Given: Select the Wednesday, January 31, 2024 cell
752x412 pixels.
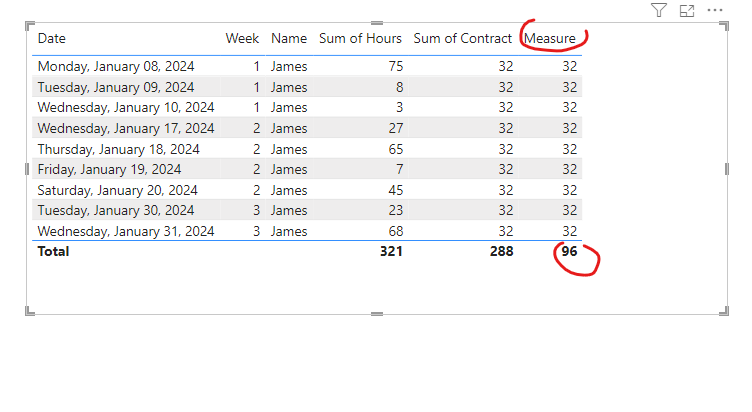Looking at the screenshot, I should (x=126, y=232).
